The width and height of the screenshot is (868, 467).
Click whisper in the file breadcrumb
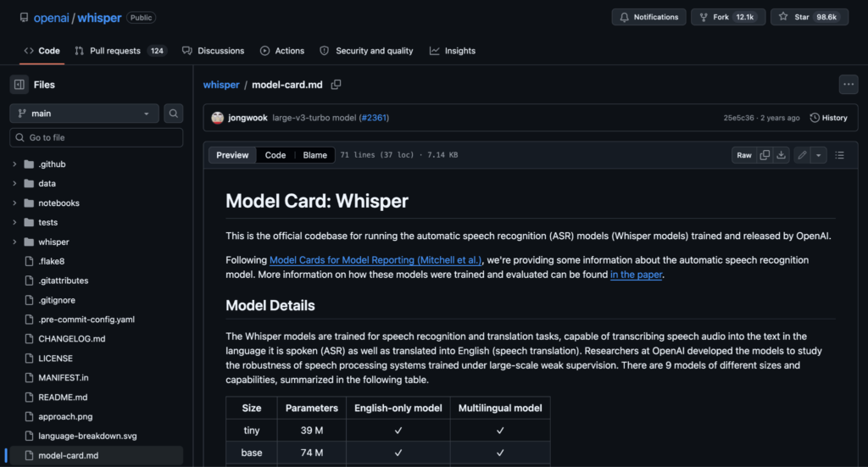[221, 85]
